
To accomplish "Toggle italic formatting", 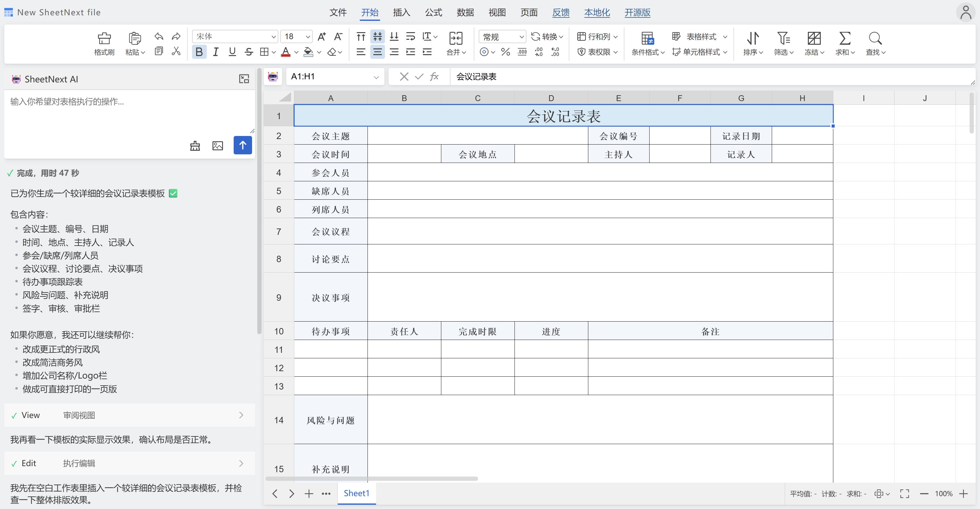I will pyautogui.click(x=216, y=52).
